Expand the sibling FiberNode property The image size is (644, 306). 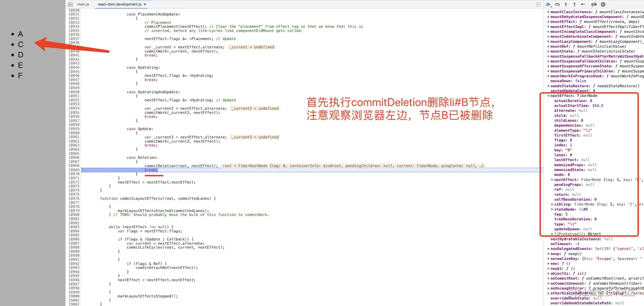pyautogui.click(x=552, y=204)
